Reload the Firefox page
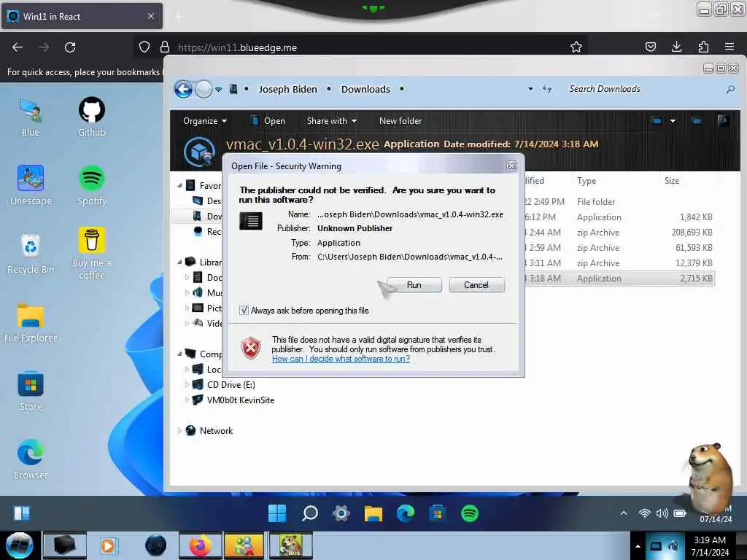Viewport: 747px width, 560px height. click(x=70, y=47)
